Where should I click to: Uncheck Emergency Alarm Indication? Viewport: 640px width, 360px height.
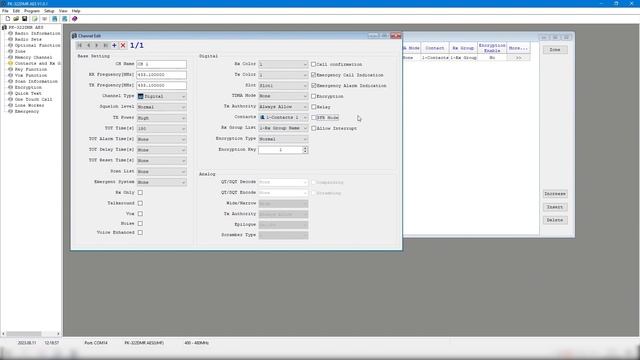pyautogui.click(x=313, y=86)
